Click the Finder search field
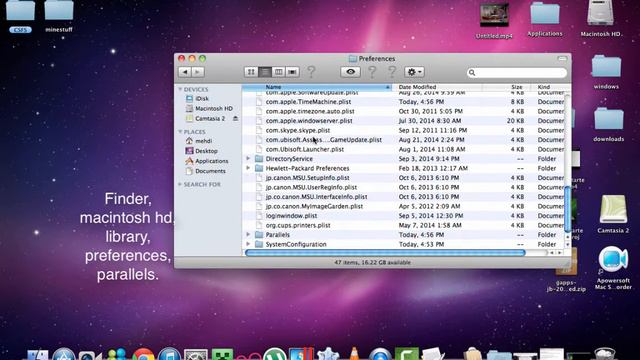Screen dimensions: 640x360 coord(517,73)
